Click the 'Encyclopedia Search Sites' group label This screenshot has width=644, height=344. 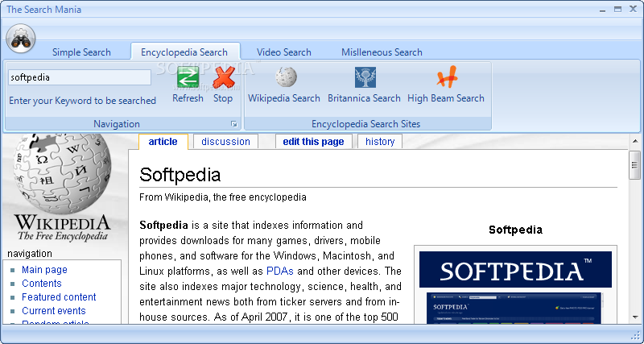click(x=366, y=124)
